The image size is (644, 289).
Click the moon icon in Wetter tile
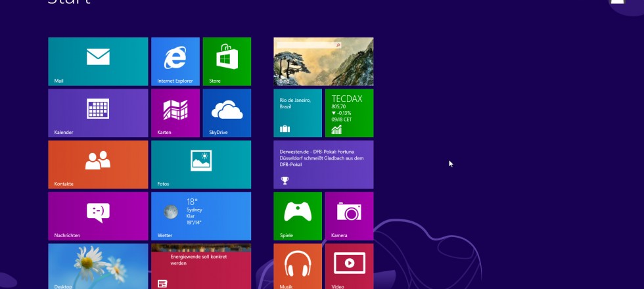tap(171, 211)
